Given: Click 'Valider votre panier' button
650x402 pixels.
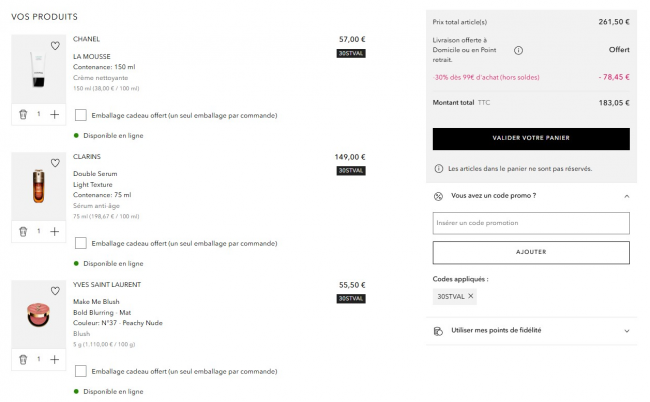Looking at the screenshot, I should point(531,139).
